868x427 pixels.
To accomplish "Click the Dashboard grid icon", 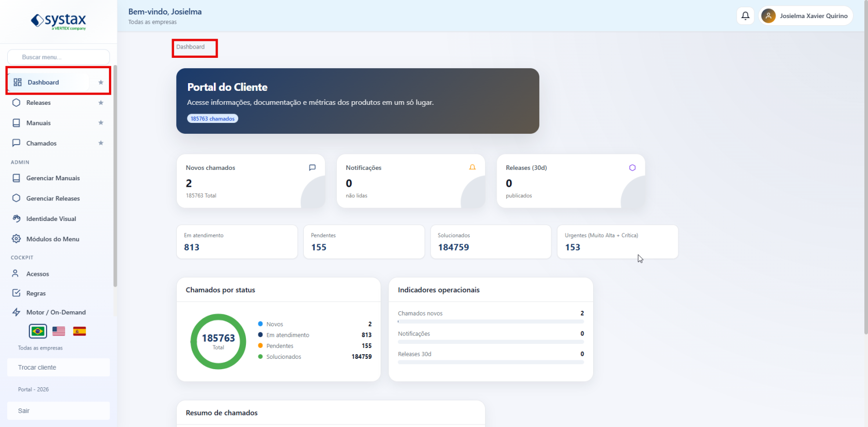I will click(18, 82).
